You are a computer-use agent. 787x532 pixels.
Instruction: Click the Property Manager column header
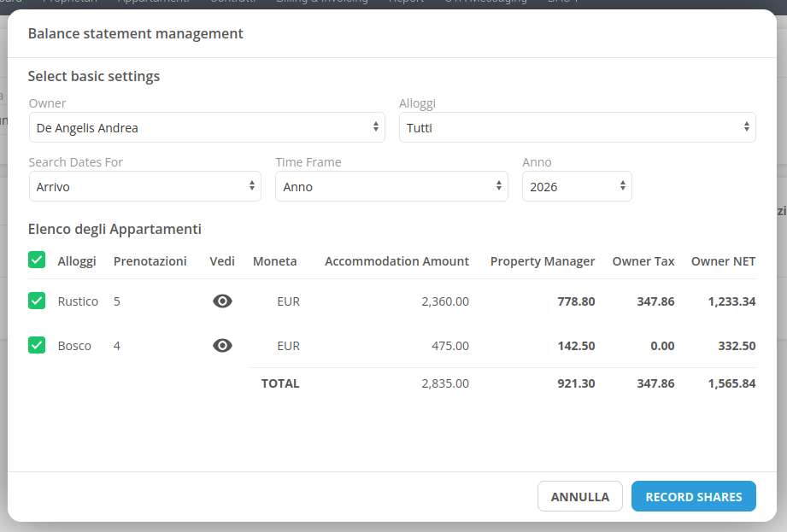click(542, 261)
